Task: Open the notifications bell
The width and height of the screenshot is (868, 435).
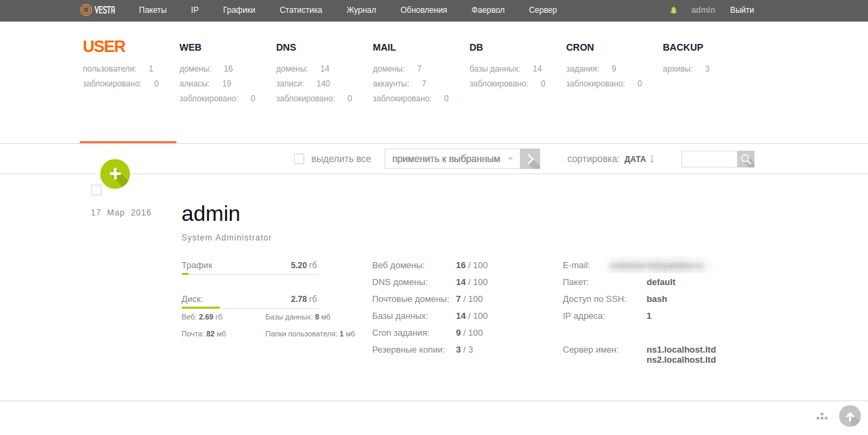Action: click(673, 10)
